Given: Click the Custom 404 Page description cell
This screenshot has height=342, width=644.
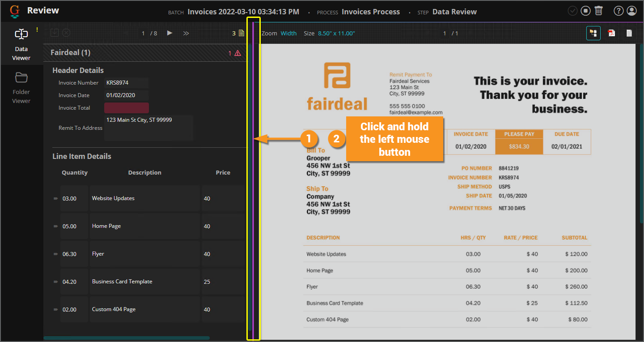Looking at the screenshot, I should 145,309.
